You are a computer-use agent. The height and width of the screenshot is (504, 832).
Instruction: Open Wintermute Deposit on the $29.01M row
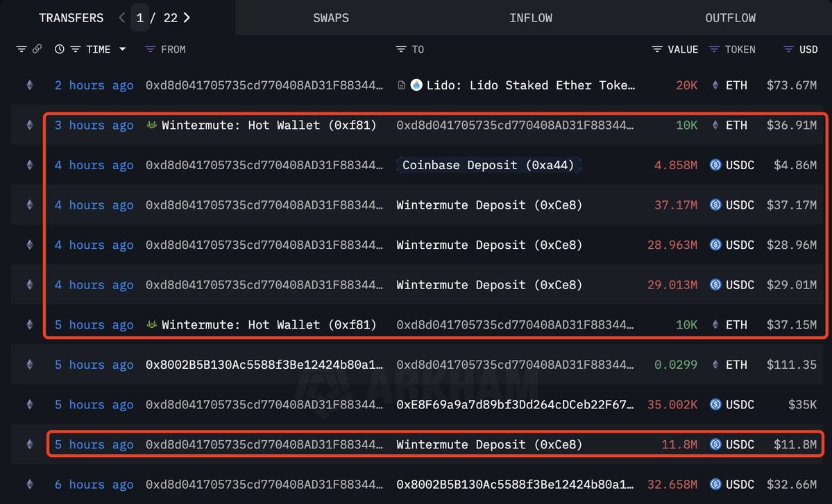pyautogui.click(x=489, y=285)
